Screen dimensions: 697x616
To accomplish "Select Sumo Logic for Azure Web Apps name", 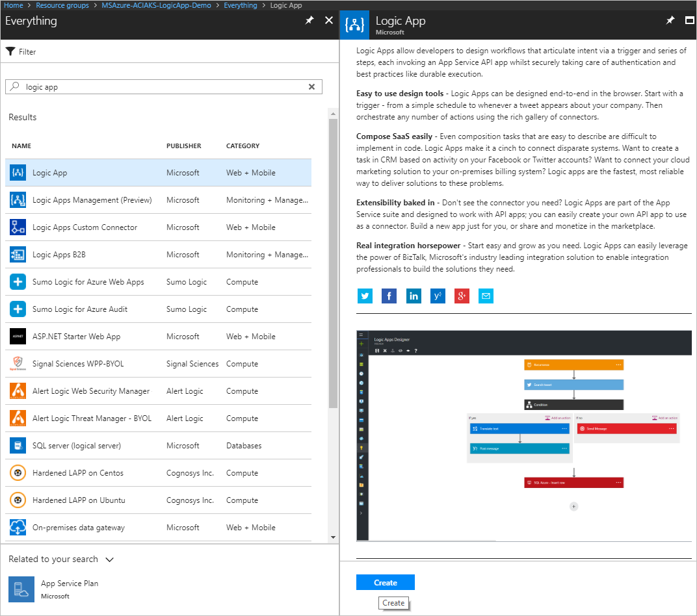I will (x=88, y=281).
